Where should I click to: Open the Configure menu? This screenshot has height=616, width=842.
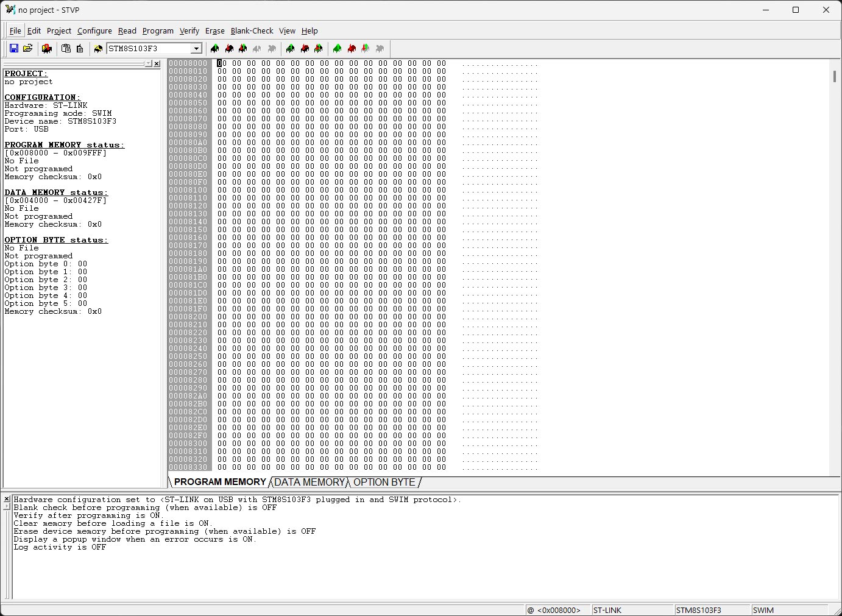click(x=94, y=30)
